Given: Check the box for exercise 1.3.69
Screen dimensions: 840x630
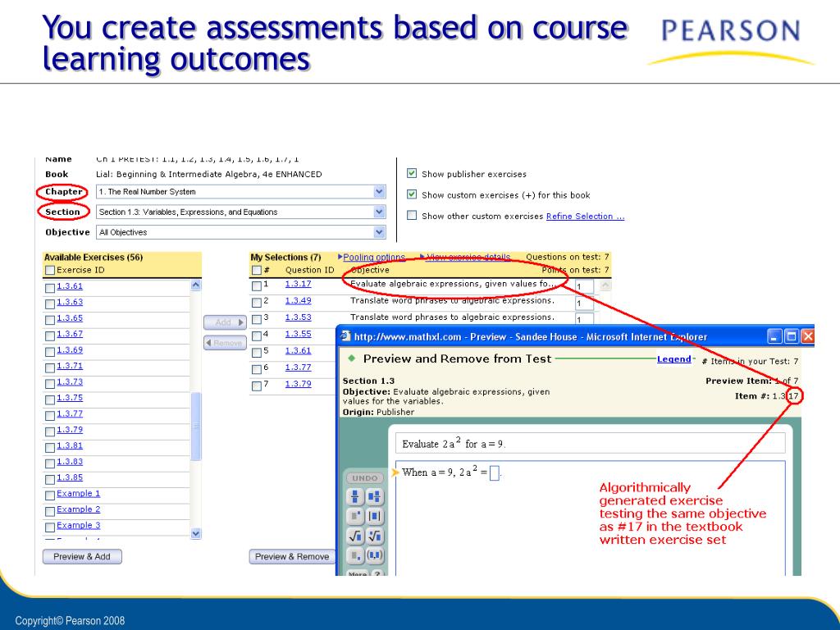Looking at the screenshot, I should (x=50, y=352).
